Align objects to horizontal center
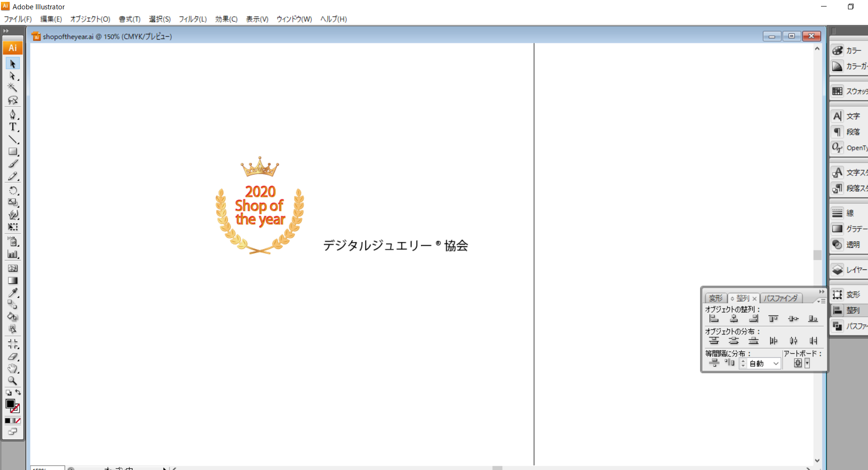Viewport: 868px width, 470px height. click(x=734, y=319)
